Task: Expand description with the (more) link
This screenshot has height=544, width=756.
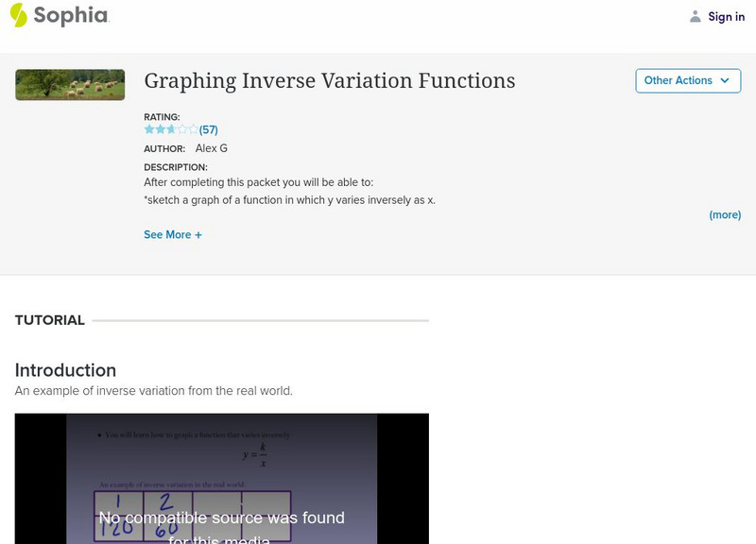Action: [725, 214]
